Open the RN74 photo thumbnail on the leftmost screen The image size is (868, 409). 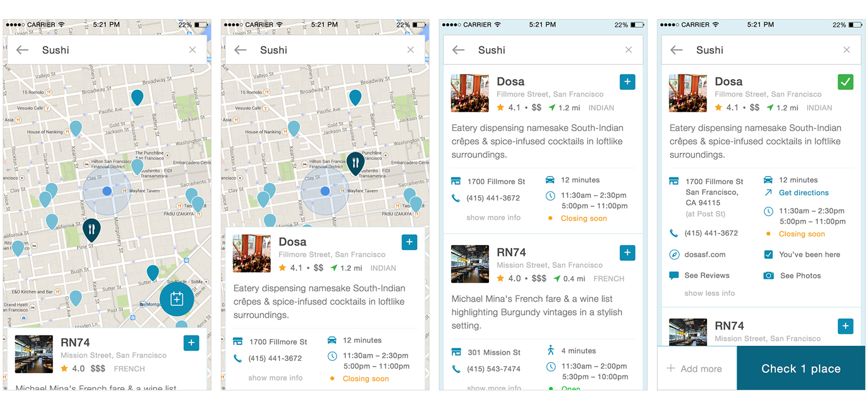(x=34, y=354)
